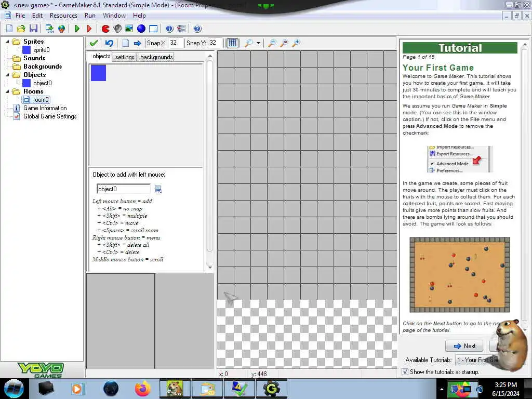532x399 pixels.
Task: Collapse the Rooms folder
Action: click(7, 91)
